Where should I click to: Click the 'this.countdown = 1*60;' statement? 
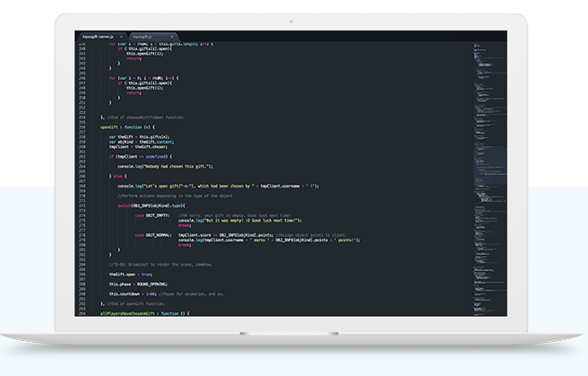tap(133, 293)
